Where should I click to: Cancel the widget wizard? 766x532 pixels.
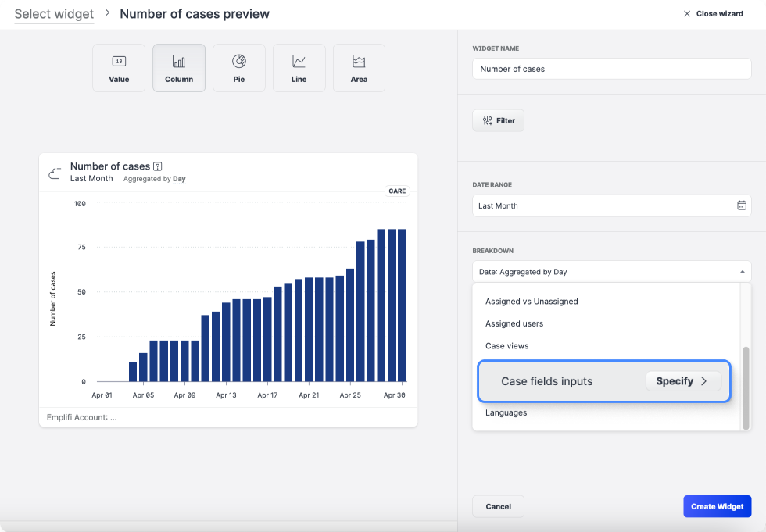click(x=498, y=506)
